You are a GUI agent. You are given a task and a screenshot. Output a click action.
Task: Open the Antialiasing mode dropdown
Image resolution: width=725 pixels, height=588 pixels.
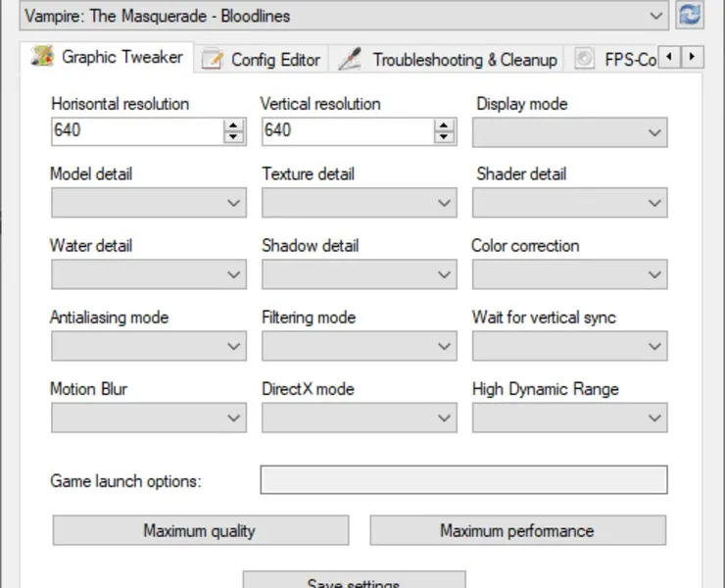tap(149, 346)
